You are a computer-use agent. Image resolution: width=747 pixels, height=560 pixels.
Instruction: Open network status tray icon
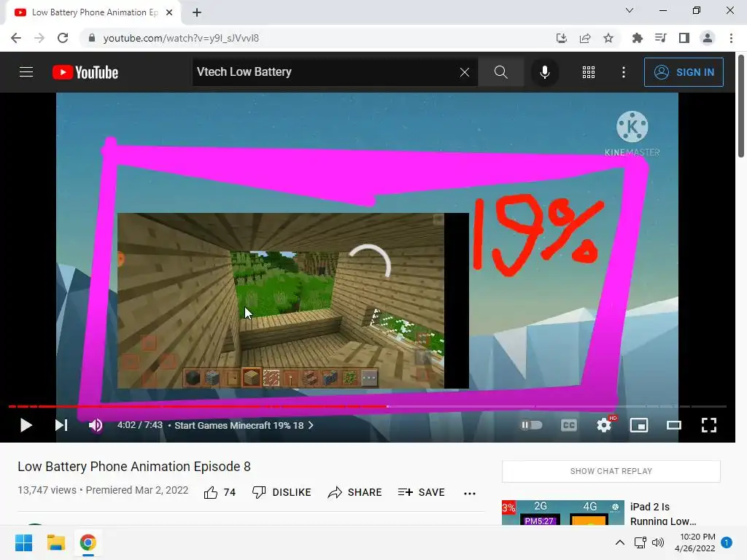tap(640, 542)
